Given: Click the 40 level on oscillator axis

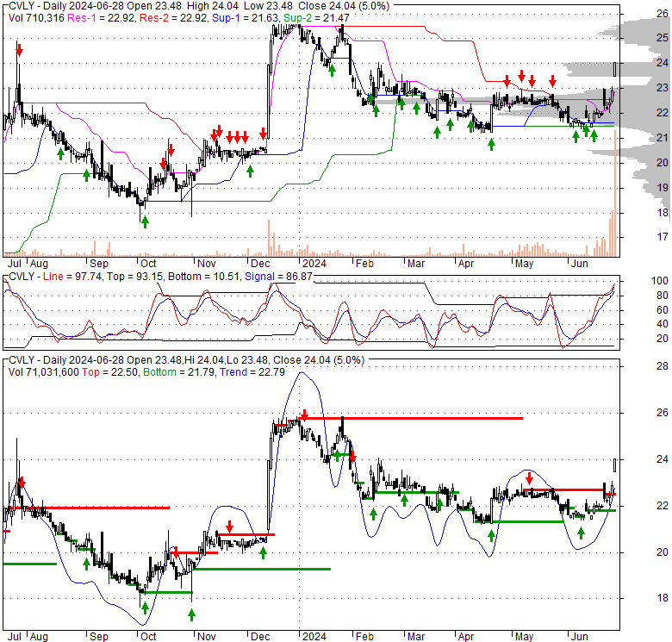Looking at the screenshot, I should point(663,324).
